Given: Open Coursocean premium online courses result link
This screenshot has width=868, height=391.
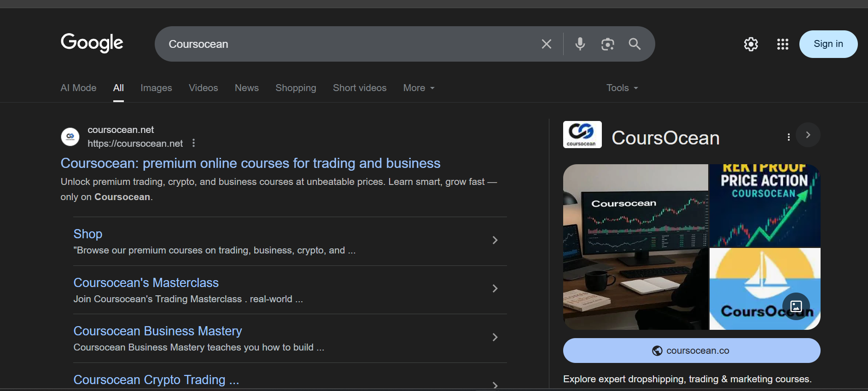Looking at the screenshot, I should pyautogui.click(x=250, y=163).
